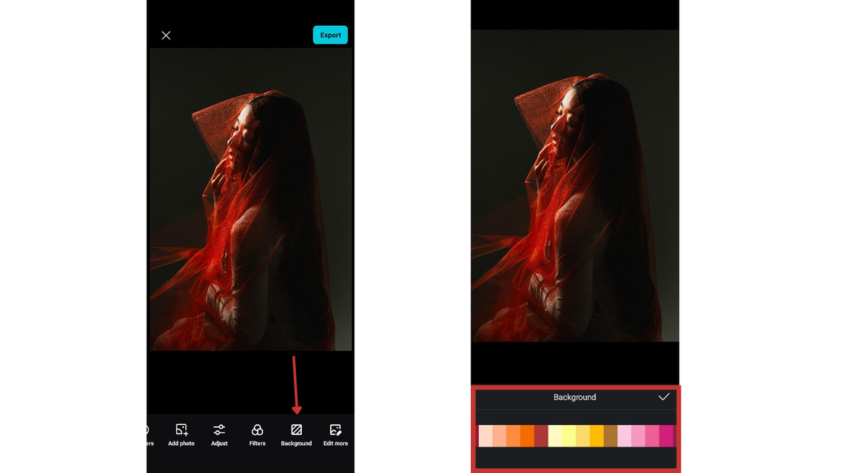Image resolution: width=868 pixels, height=473 pixels.
Task: Pick the vivid dark orange swatch
Action: coord(528,436)
